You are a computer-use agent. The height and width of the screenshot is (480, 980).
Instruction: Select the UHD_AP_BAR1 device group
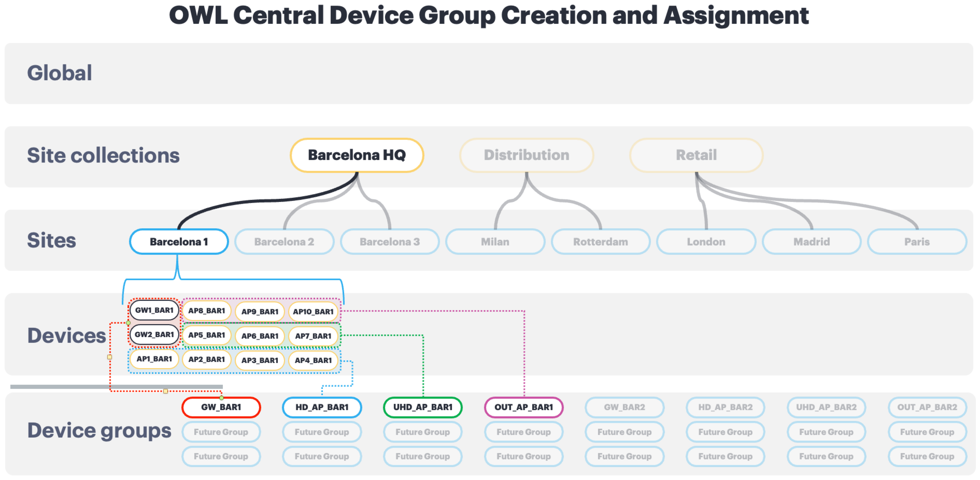(423, 408)
